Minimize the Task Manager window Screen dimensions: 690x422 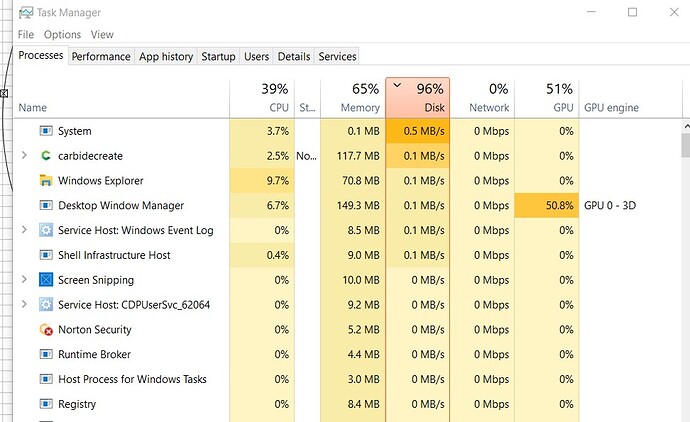click(x=591, y=12)
